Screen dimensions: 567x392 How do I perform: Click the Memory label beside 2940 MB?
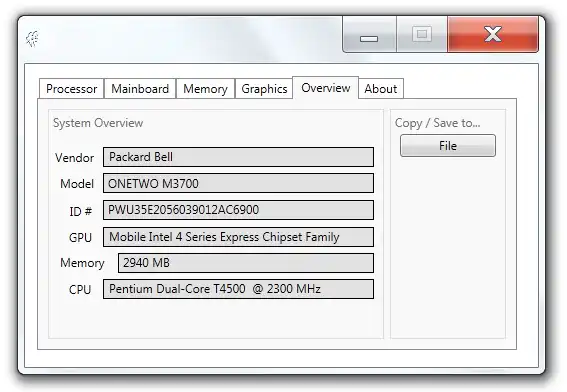tap(82, 263)
